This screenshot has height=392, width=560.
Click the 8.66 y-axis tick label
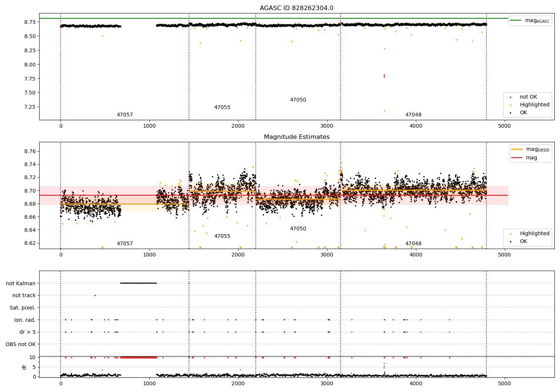pos(29,217)
